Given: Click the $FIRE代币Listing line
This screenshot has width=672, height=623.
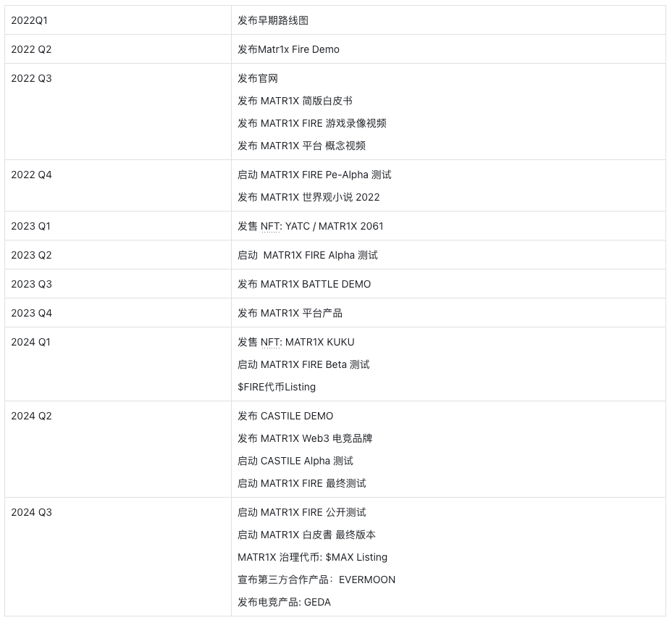Looking at the screenshot, I should [x=277, y=387].
